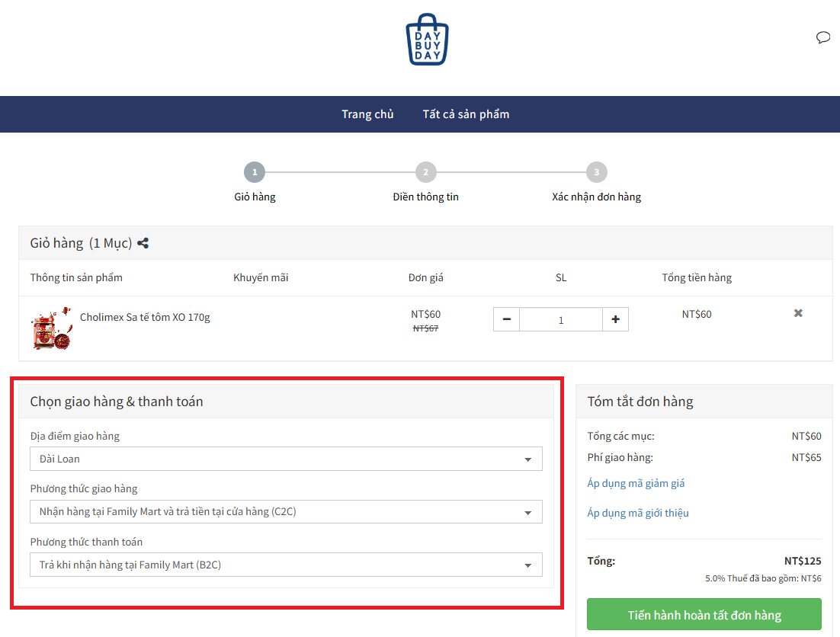Open the Địa điểm giao hàng dropdown
This screenshot has width=840, height=637.
286,459
